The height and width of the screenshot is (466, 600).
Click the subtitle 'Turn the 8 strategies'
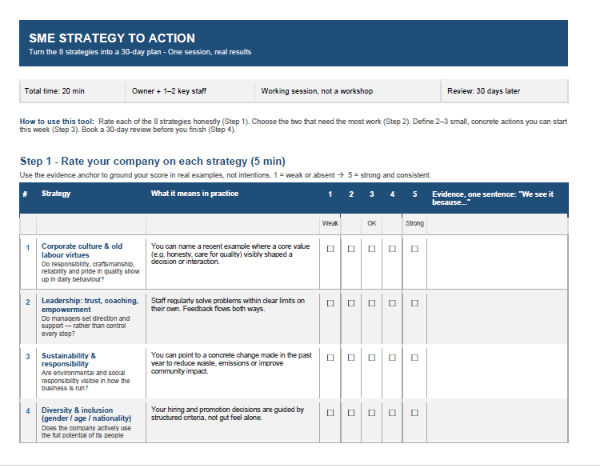[x=140, y=52]
